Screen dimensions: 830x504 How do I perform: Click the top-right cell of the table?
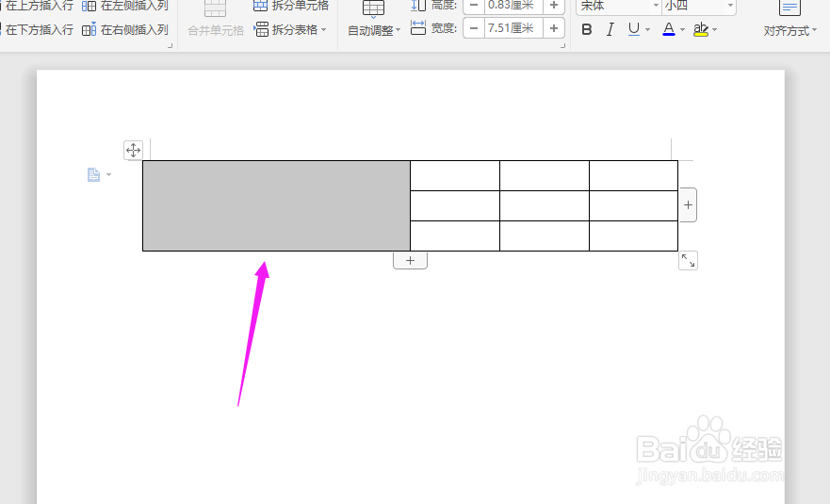(634, 176)
